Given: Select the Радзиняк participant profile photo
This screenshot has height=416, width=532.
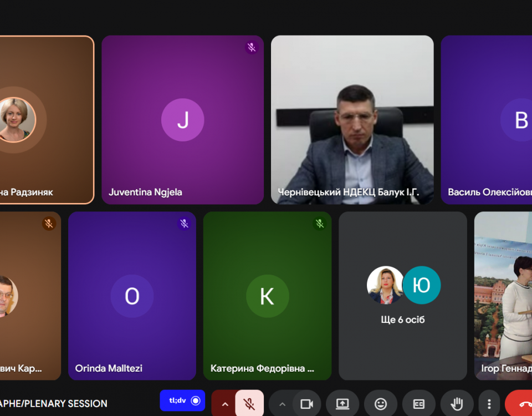Looking at the screenshot, I should 17,120.
